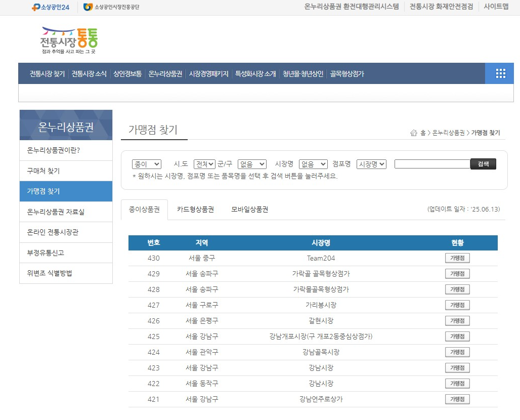Click the home icon in the breadcrumb

[413, 133]
